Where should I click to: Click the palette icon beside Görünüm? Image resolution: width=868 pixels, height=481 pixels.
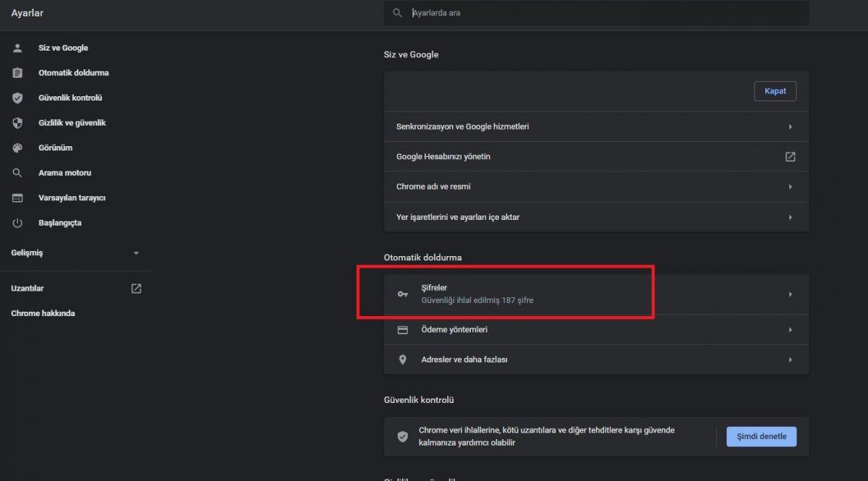pyautogui.click(x=17, y=148)
